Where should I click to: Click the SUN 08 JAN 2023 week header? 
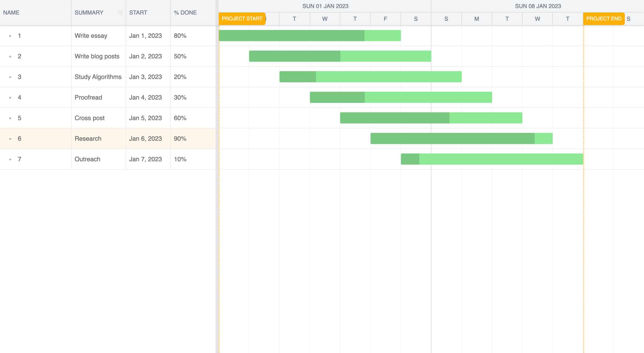[x=538, y=6]
